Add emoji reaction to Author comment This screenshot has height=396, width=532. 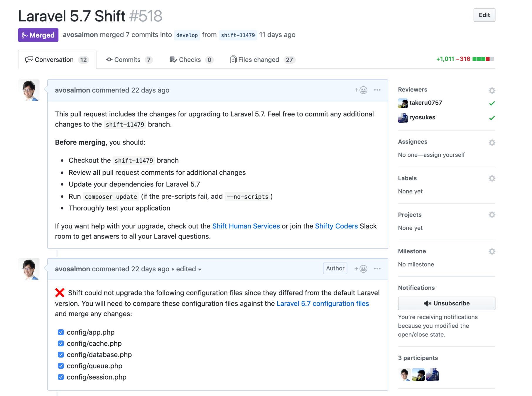361,269
